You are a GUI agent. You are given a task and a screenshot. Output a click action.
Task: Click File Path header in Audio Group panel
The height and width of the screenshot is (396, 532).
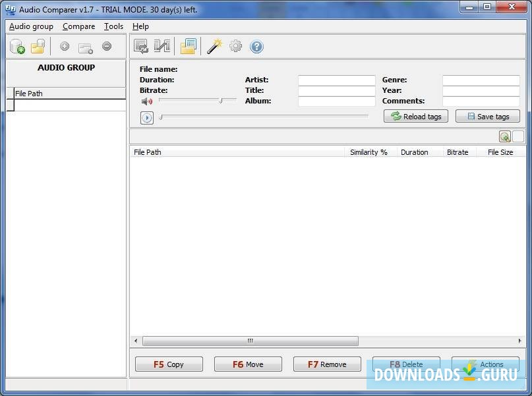[70, 94]
